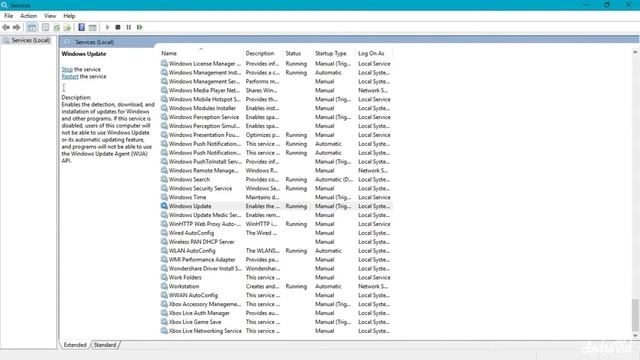Sort by the Description column header
The image size is (640, 360).
[260, 53]
